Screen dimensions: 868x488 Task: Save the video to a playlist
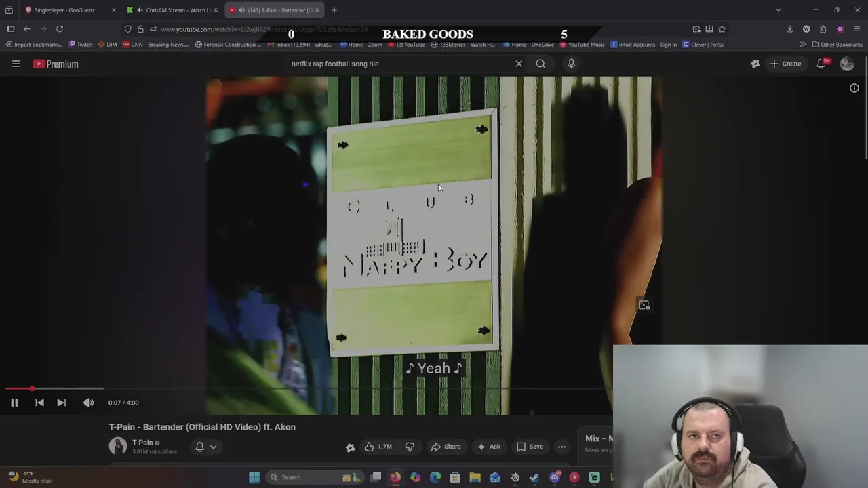tap(530, 447)
